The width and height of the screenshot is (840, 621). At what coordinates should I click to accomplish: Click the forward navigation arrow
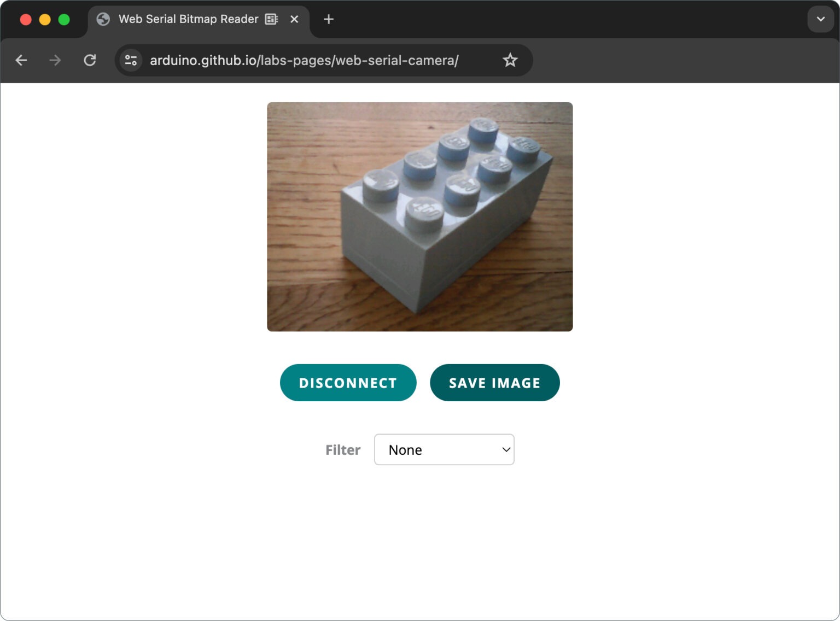coord(55,60)
